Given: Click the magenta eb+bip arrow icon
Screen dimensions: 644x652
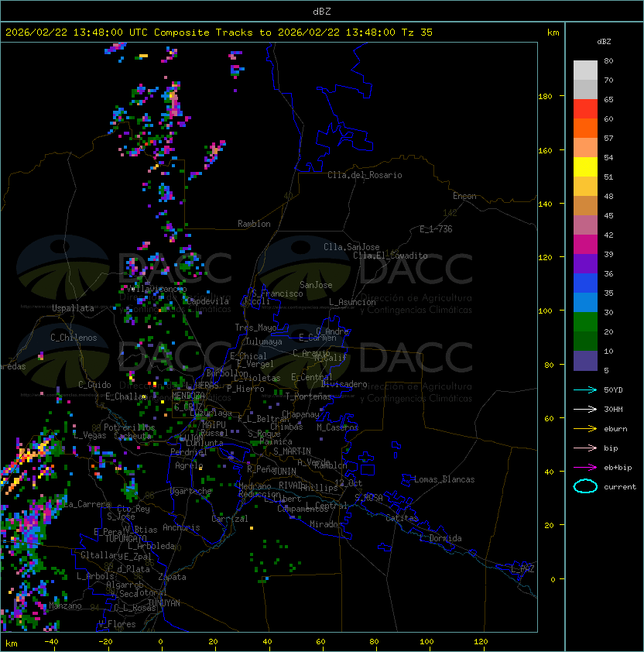Looking at the screenshot, I should pos(585,468).
